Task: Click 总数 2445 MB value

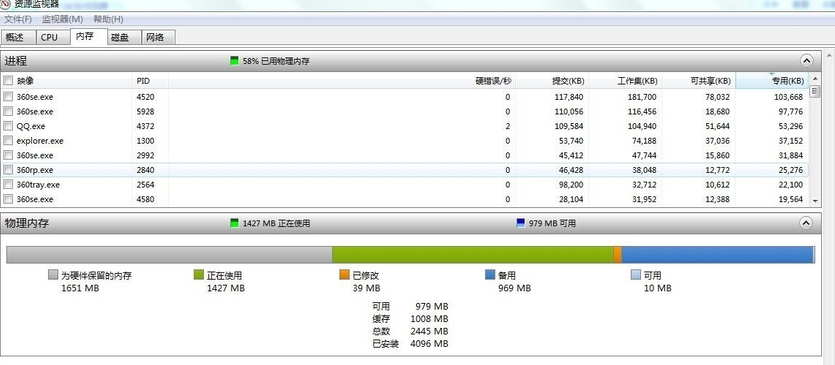Action: click(x=429, y=331)
